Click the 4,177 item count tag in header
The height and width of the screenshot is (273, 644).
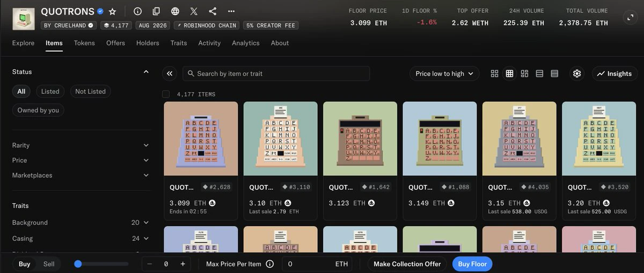(x=115, y=25)
